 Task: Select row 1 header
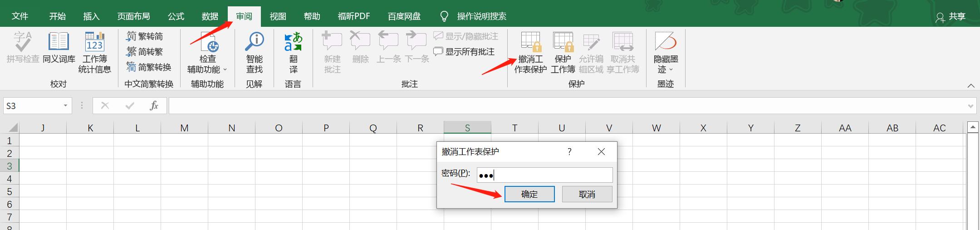10,140
